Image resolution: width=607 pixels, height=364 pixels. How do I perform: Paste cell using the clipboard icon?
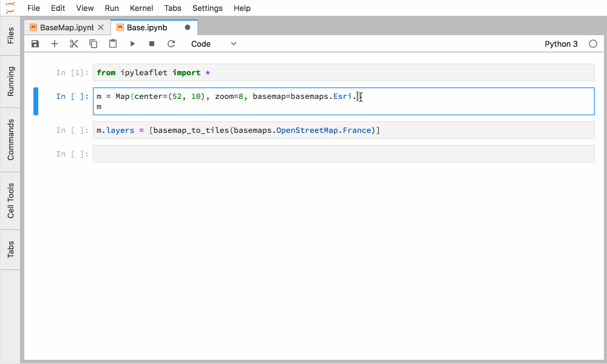[113, 44]
